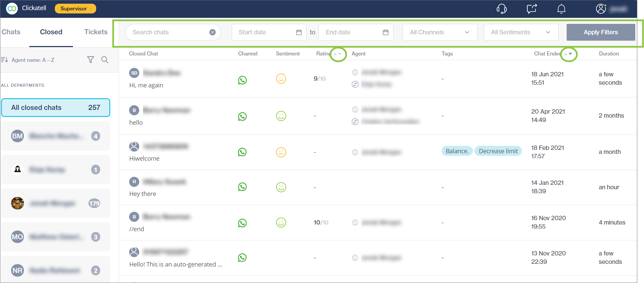The width and height of the screenshot is (644, 283).
Task: Click the headset support icon
Action: pyautogui.click(x=501, y=9)
